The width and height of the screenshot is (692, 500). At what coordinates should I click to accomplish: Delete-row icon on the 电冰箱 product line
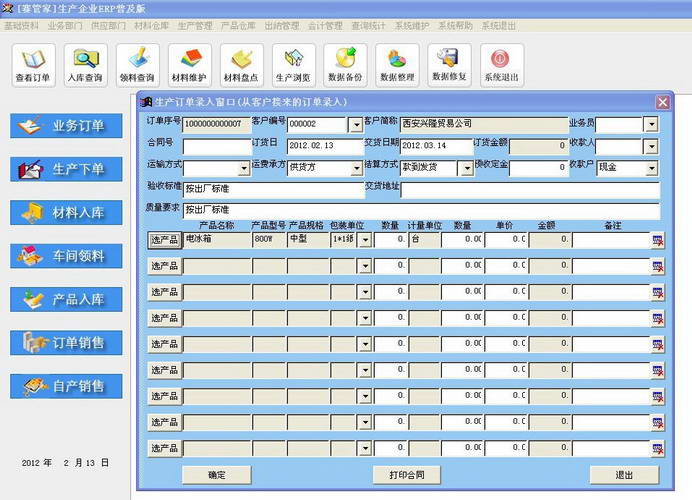coord(658,241)
